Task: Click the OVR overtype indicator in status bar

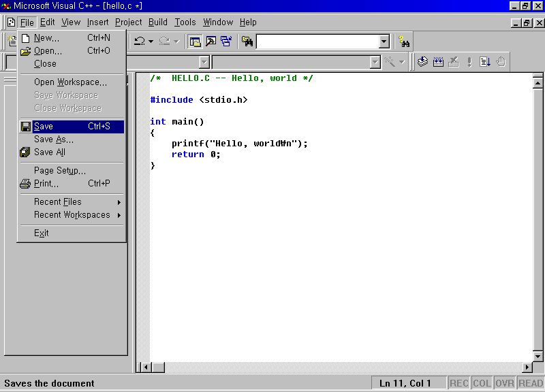Action: point(504,383)
